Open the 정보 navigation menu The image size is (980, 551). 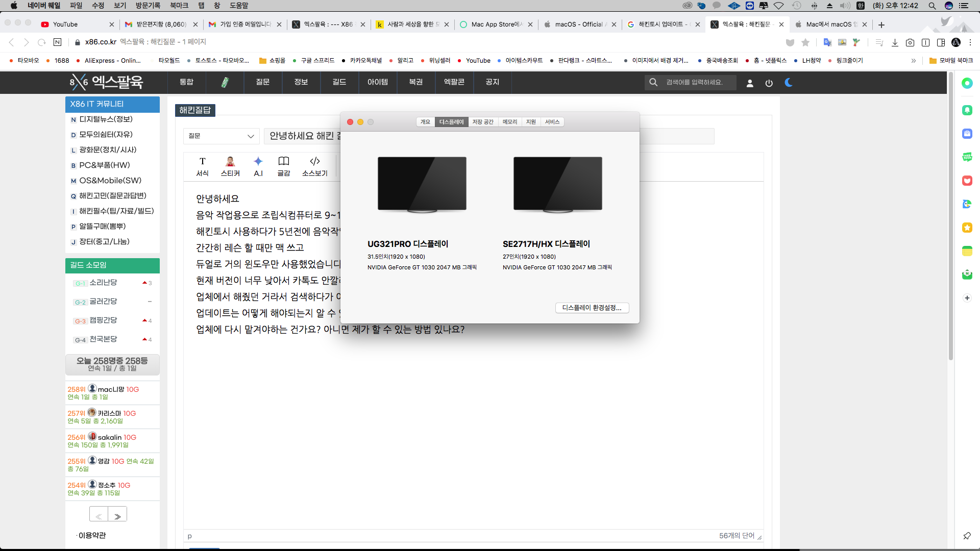[x=301, y=82]
